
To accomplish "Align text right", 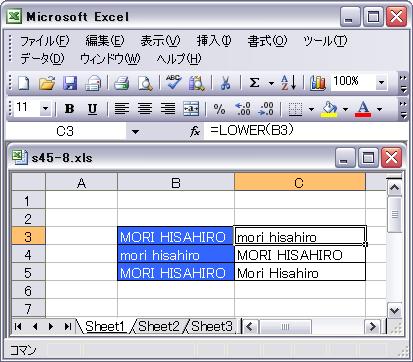I will point(168,109).
